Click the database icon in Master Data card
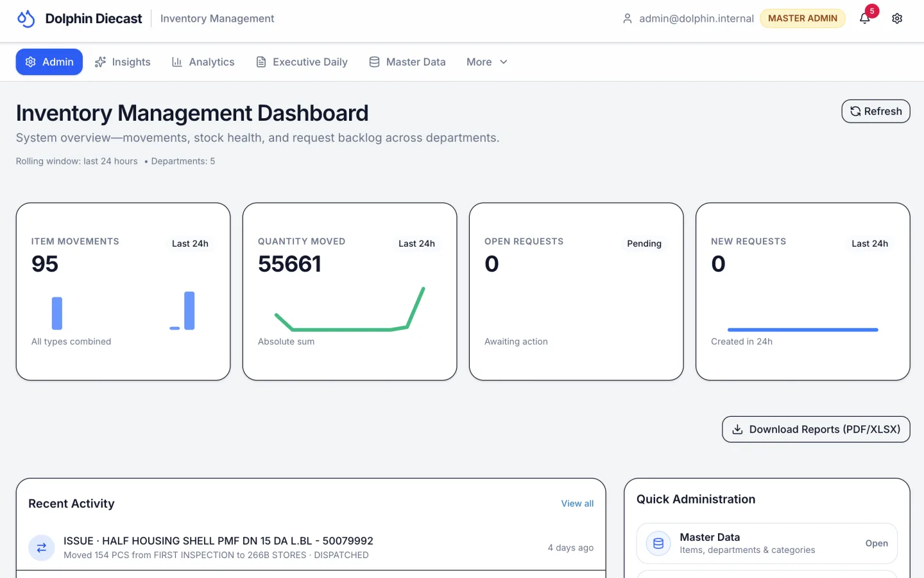Image resolution: width=924 pixels, height=578 pixels. click(x=658, y=543)
